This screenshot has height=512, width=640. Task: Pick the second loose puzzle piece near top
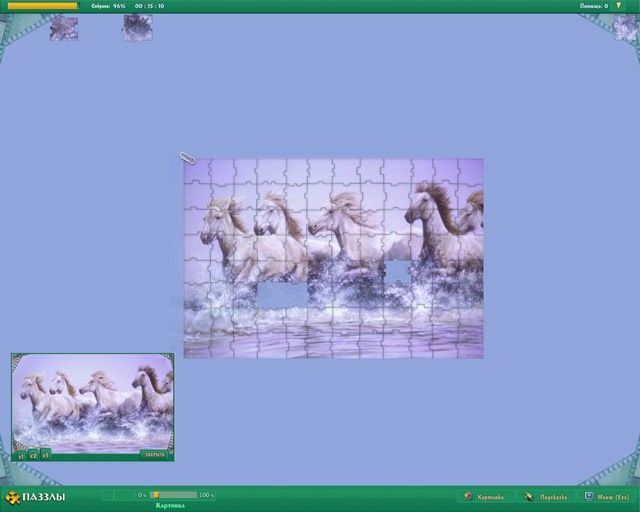(x=137, y=28)
